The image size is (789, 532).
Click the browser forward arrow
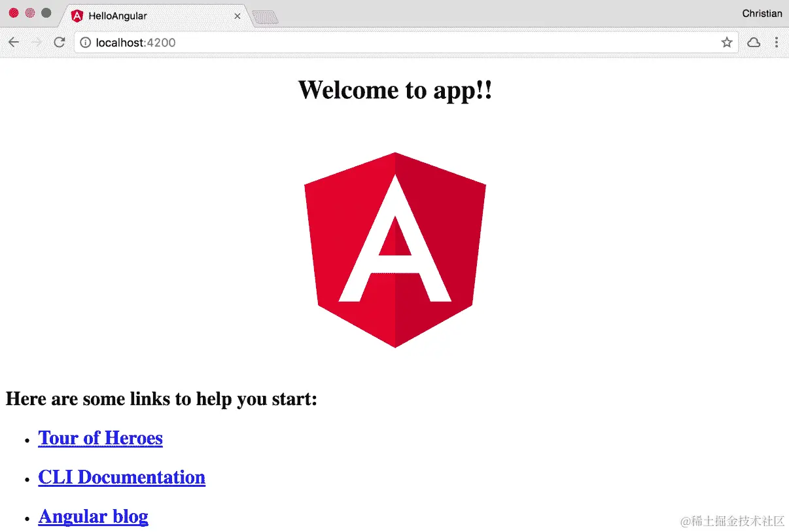[37, 43]
